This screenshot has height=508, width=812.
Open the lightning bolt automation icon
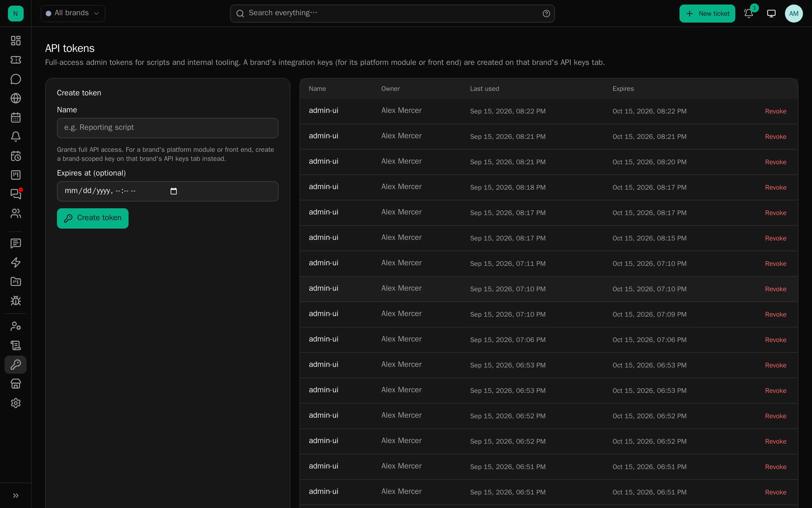[x=16, y=262]
